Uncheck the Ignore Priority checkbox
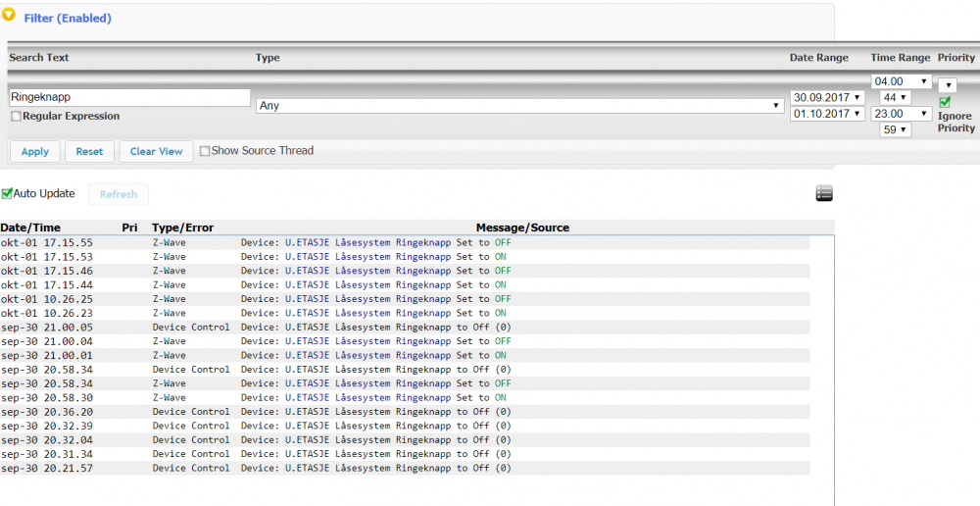This screenshot has height=506, width=980. coord(945,103)
